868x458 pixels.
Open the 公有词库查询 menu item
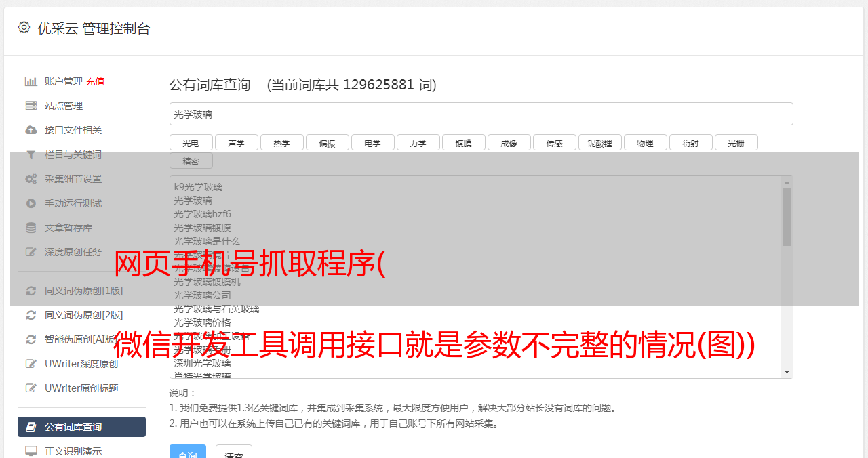pos(81,427)
